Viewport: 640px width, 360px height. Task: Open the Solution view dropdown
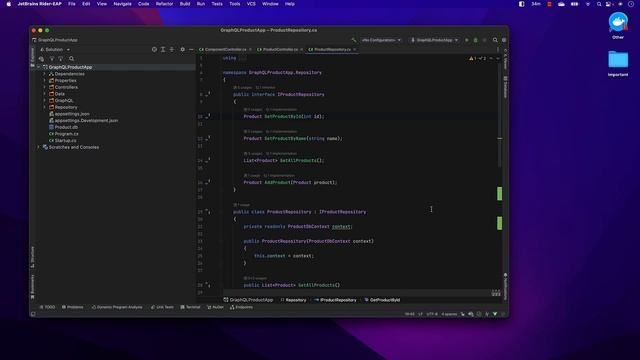[55, 49]
